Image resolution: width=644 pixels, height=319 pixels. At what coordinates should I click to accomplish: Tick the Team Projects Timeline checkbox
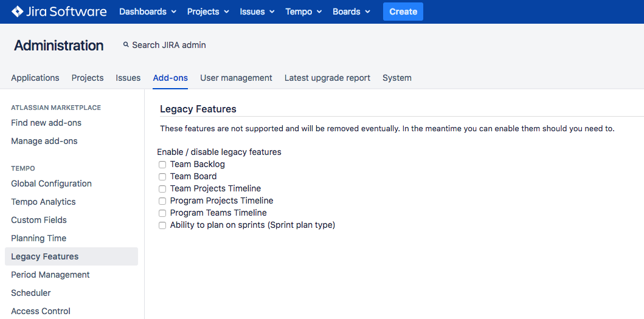tap(162, 189)
